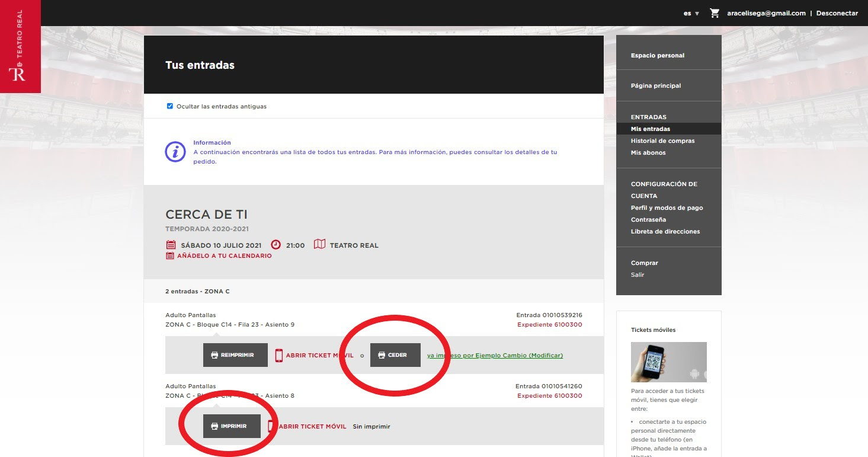Click Expediente 6100300 under Entrada 01010539216
868x457 pixels.
point(550,325)
